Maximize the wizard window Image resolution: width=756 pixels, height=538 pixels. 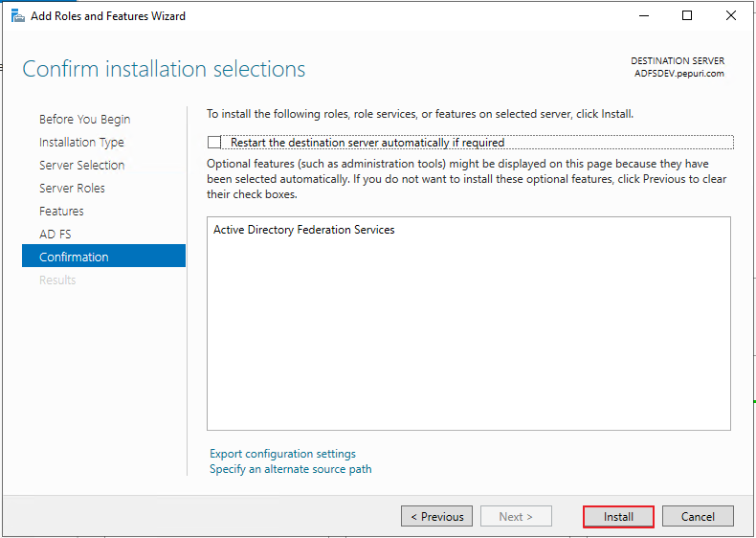tap(687, 16)
